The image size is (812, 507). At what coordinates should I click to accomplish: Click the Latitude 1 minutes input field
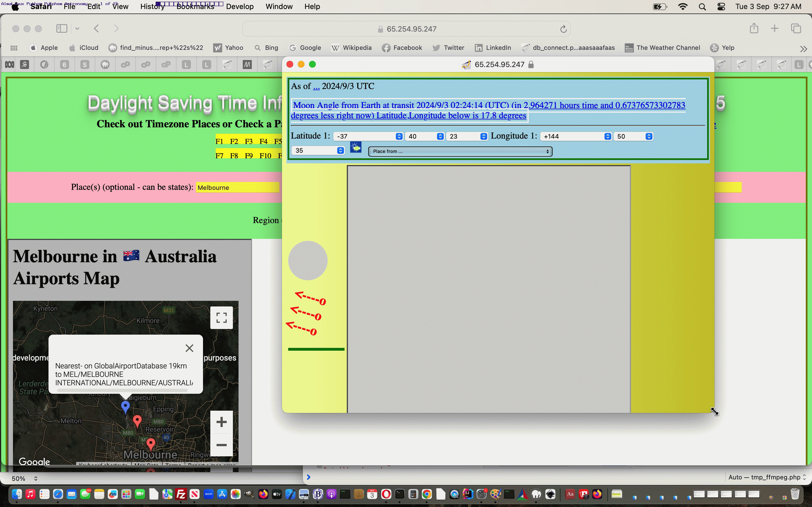[424, 136]
